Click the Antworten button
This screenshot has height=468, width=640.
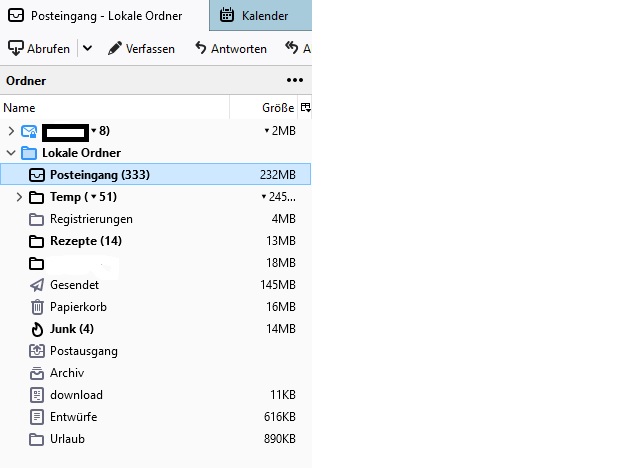231,48
